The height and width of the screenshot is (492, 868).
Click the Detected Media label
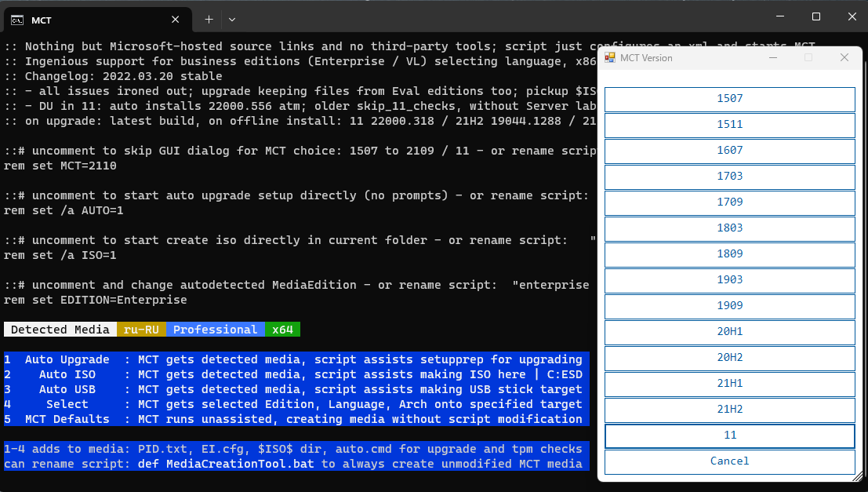(x=60, y=330)
